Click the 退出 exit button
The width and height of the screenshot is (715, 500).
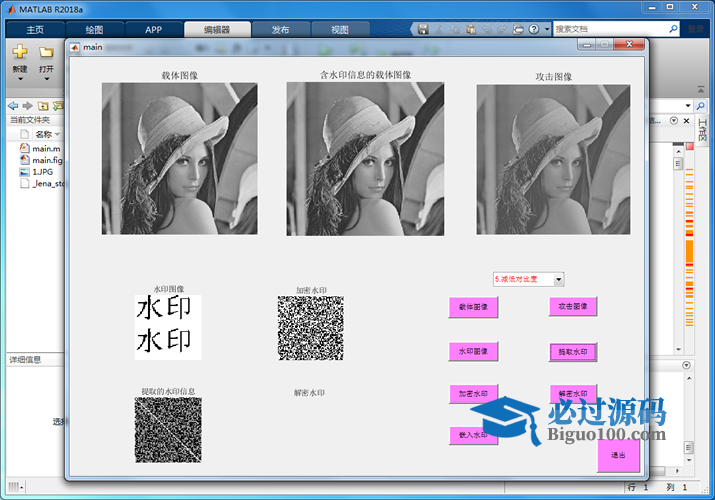coord(618,455)
